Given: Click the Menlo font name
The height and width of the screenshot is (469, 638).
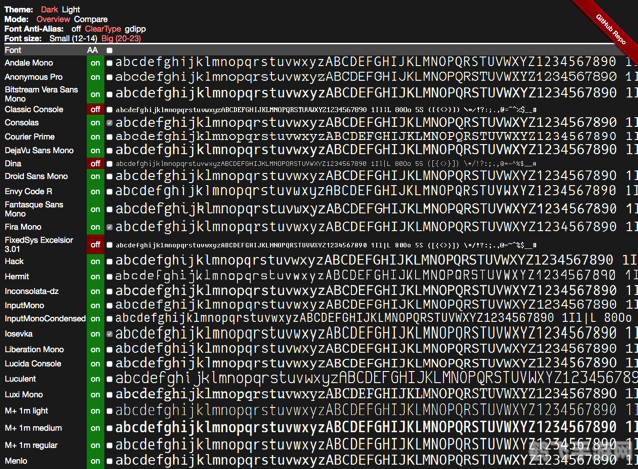Looking at the screenshot, I should 18,461.
